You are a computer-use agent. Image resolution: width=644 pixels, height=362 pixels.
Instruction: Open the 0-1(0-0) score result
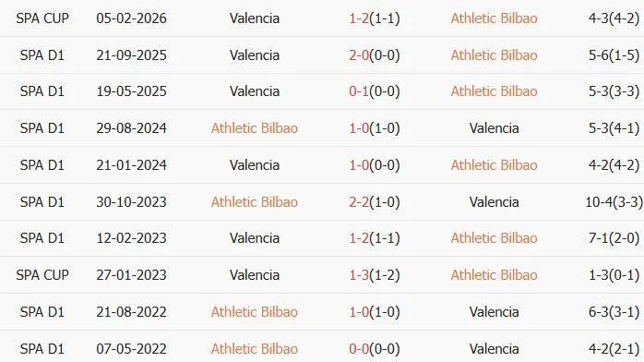coord(375,91)
